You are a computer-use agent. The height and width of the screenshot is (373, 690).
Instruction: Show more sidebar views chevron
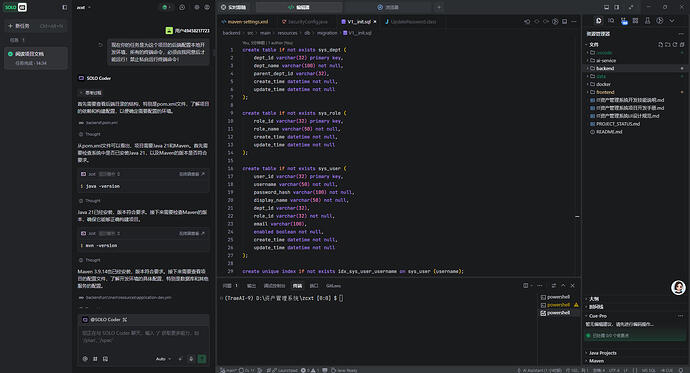coord(672,21)
